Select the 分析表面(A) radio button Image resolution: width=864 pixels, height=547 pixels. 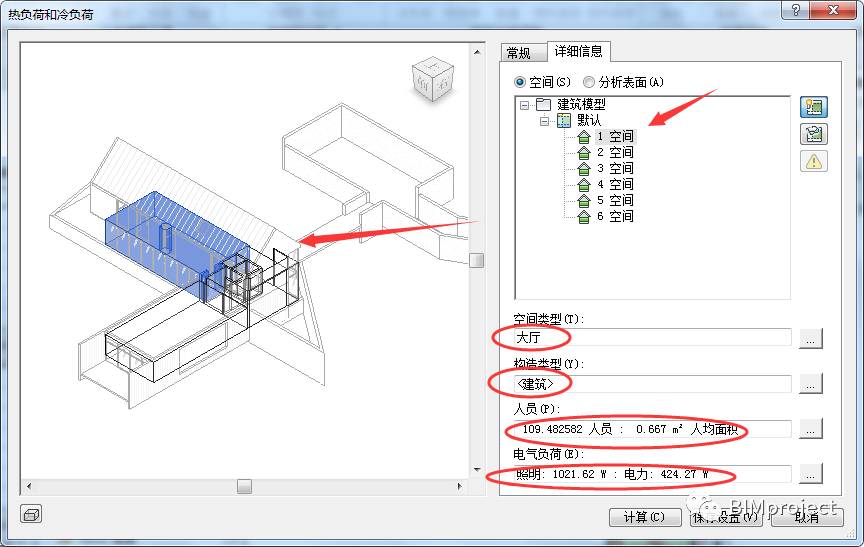click(588, 82)
